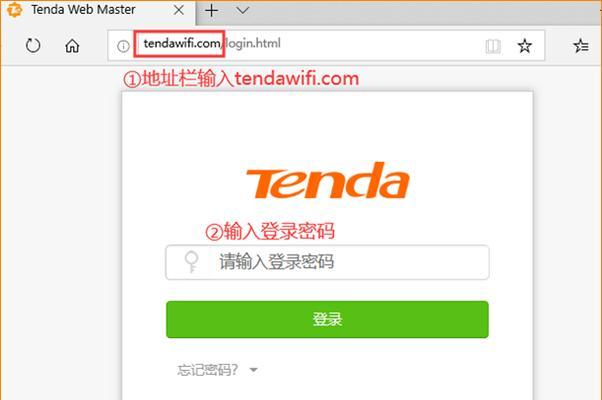Expand arrow beside 忘记密码?
Image resolution: width=602 pixels, height=400 pixels.
click(253, 370)
